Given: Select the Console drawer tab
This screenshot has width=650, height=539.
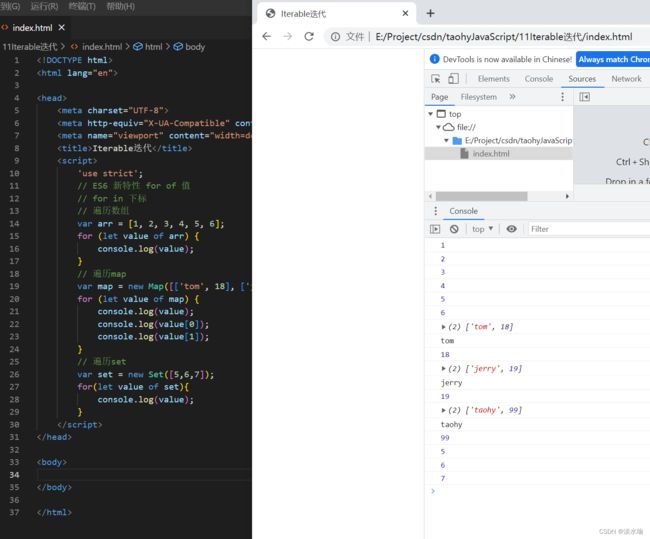Looking at the screenshot, I should click(x=463, y=211).
